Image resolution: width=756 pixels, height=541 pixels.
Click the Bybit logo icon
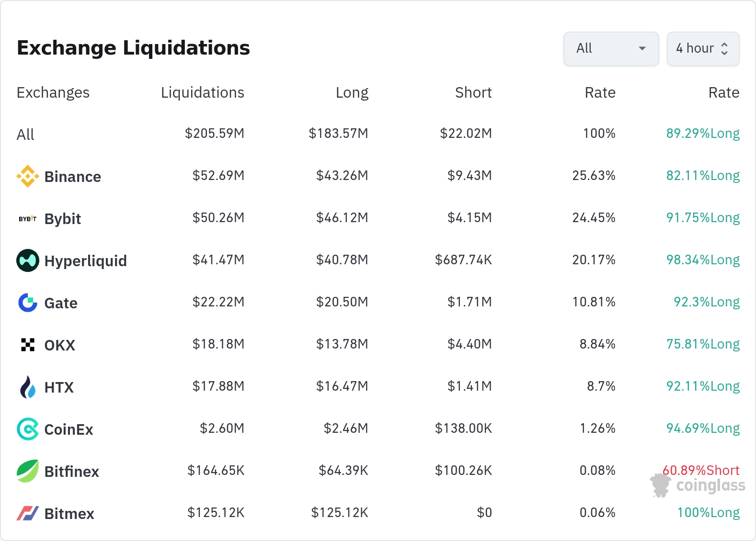pyautogui.click(x=28, y=219)
